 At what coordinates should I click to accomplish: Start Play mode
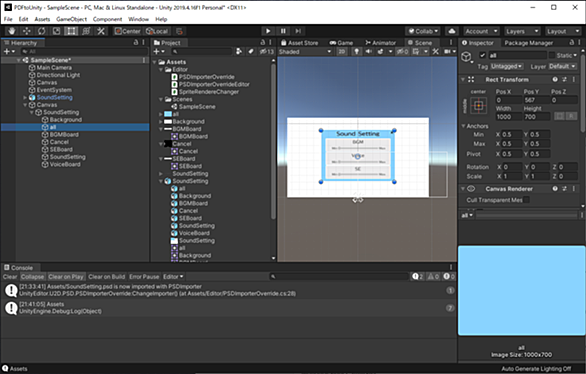point(268,31)
